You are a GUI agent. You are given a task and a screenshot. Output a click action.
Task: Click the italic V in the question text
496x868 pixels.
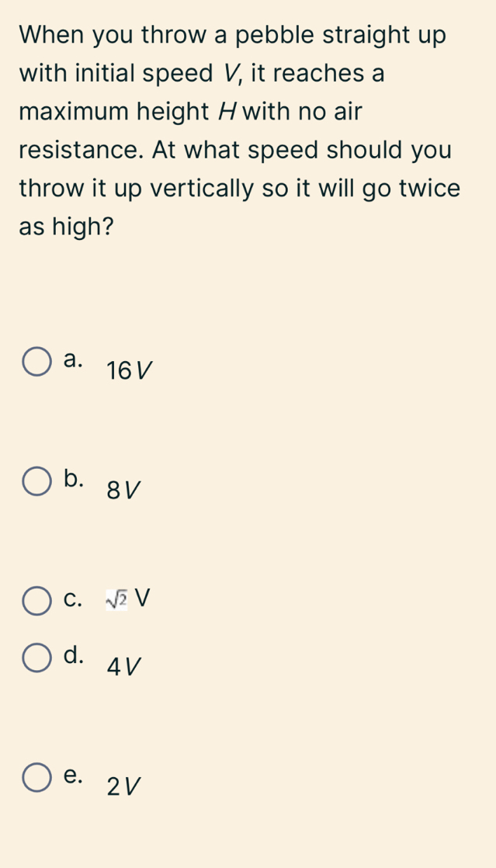coord(230,74)
